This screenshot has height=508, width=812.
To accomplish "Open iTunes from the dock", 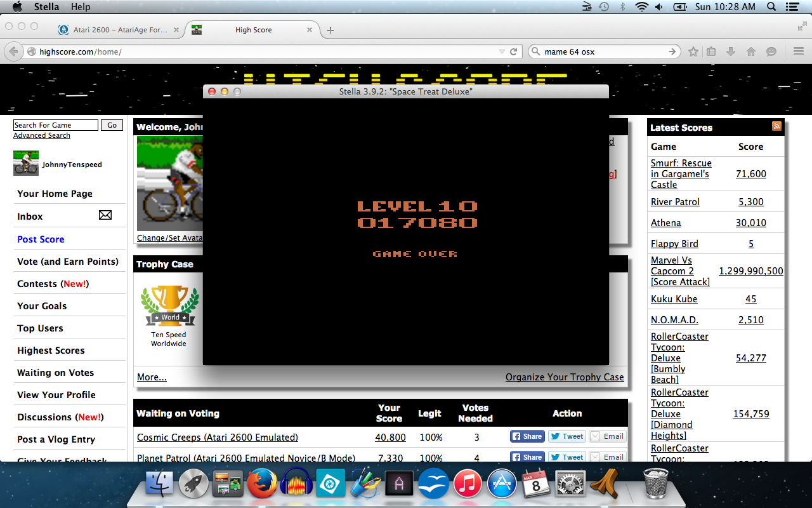I will pos(468,486).
